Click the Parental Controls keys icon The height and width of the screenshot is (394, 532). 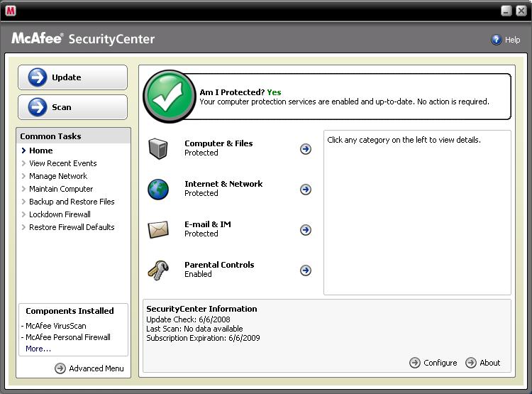tap(157, 270)
